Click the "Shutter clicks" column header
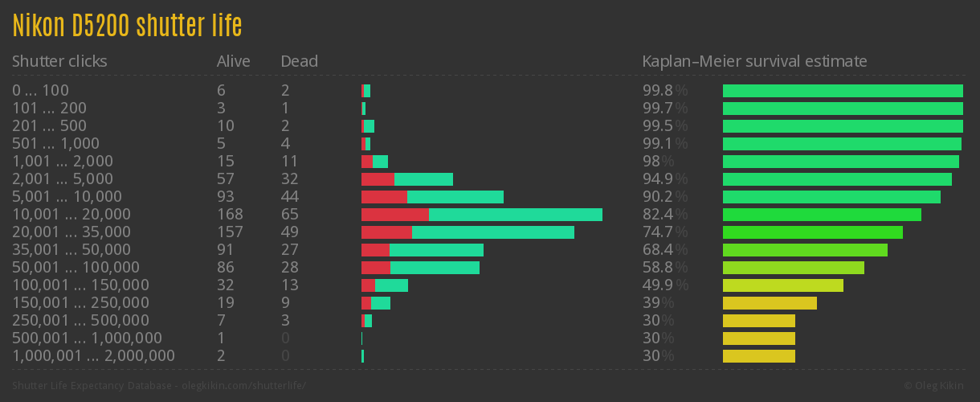Screen dimensions: 980x402 tap(59, 61)
